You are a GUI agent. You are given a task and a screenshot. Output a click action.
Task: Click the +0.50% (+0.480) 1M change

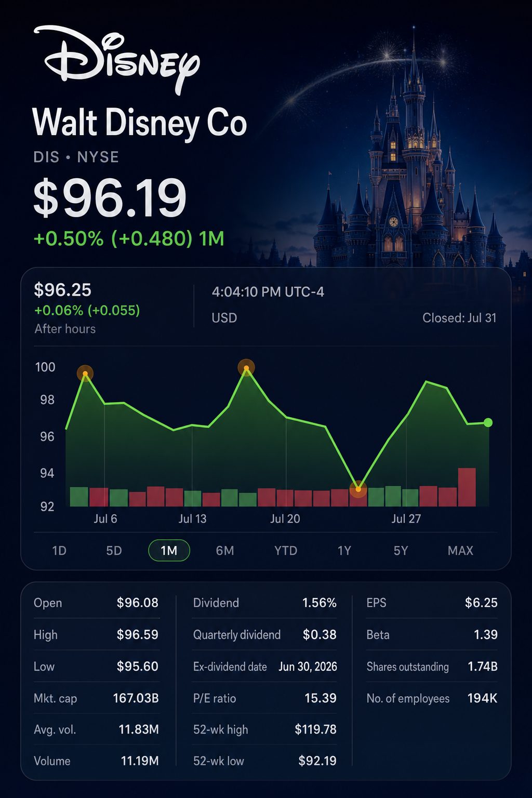coord(129,238)
